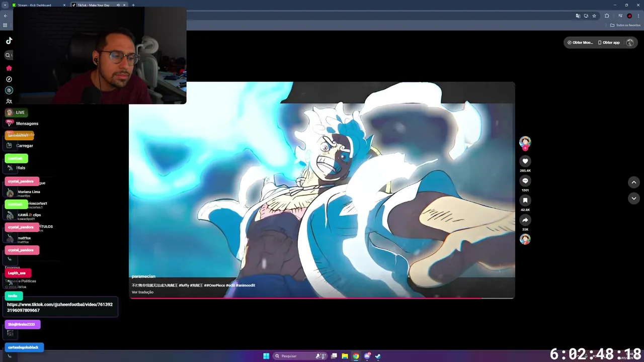Open Task View from the taskbar
644x362 pixels.
334,356
